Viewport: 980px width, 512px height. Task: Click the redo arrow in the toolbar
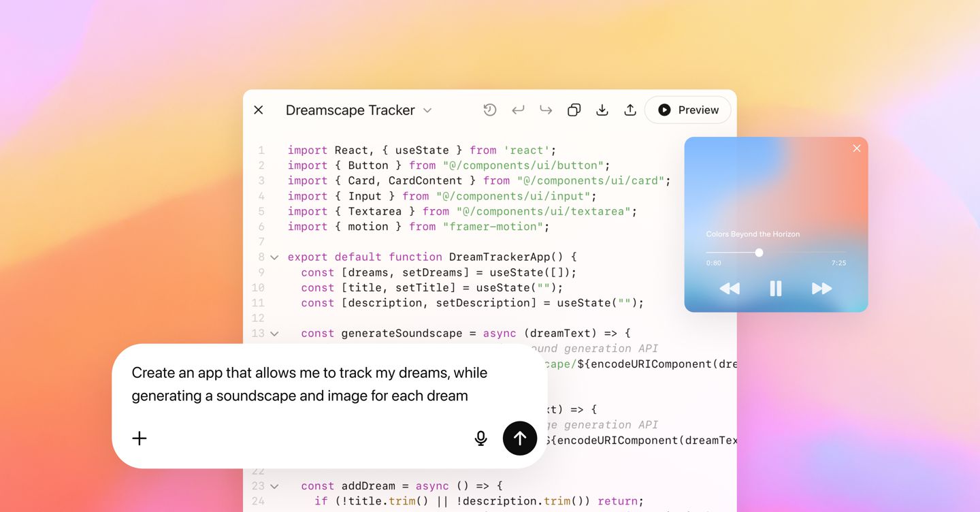[x=546, y=110]
